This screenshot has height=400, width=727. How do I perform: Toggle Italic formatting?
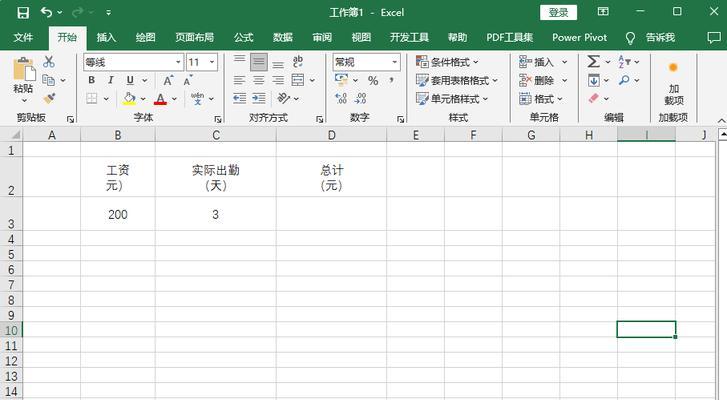click(x=110, y=80)
